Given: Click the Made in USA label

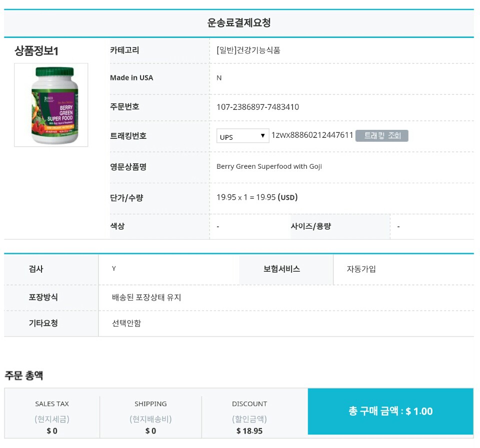Looking at the screenshot, I should click(131, 77).
